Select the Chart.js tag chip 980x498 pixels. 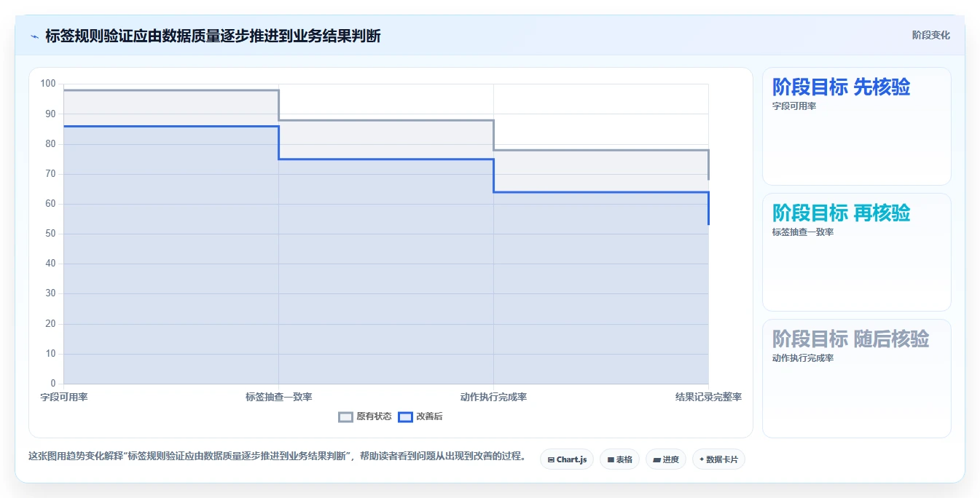click(567, 459)
